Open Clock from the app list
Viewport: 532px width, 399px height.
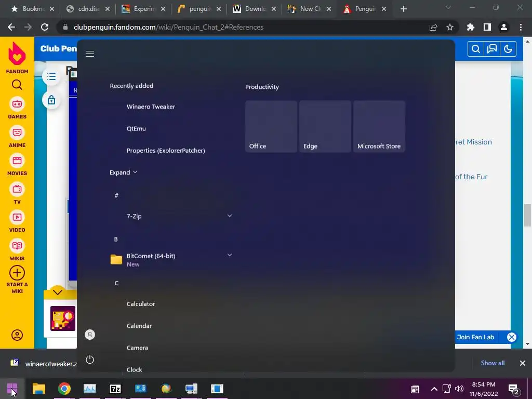point(135,369)
